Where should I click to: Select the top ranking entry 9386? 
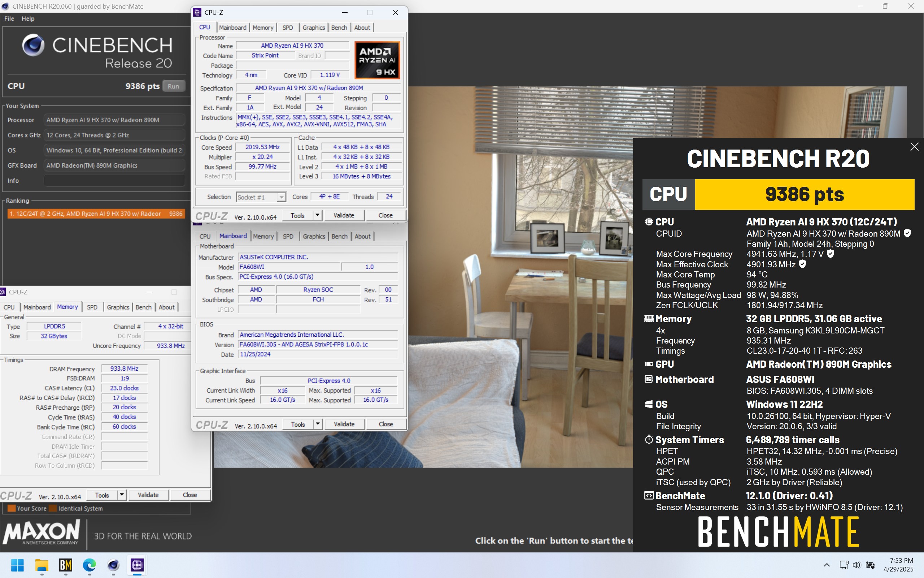tap(96, 214)
